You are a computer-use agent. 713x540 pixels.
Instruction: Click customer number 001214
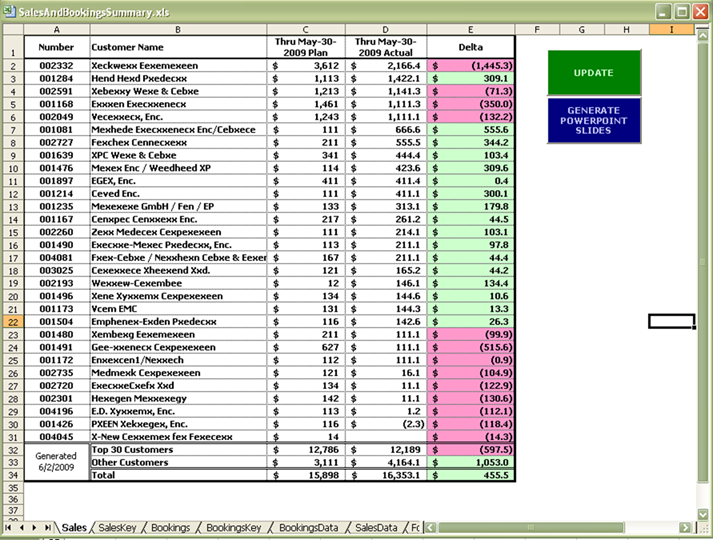tap(56, 194)
